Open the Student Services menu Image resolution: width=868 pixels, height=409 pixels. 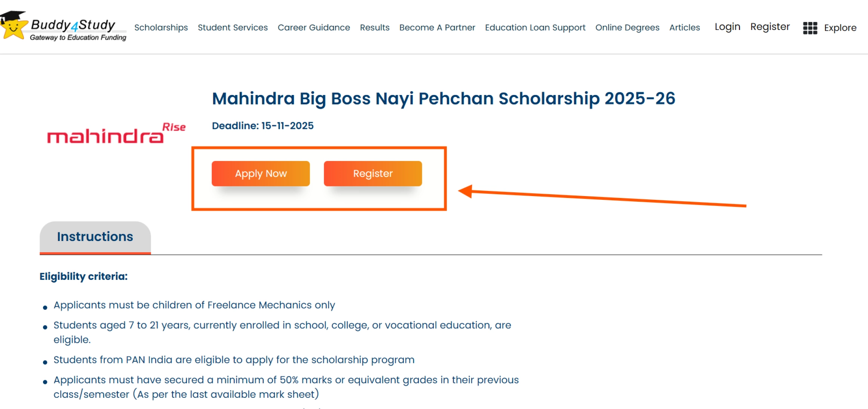232,27
